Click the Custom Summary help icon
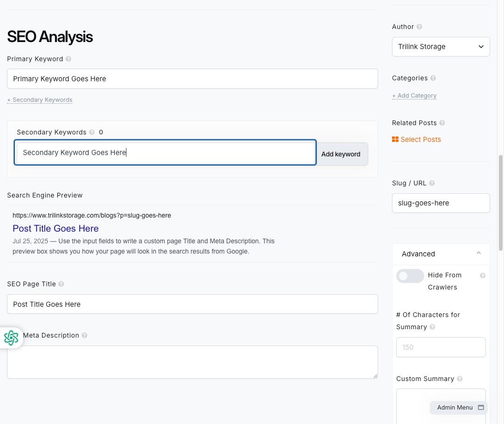The width and height of the screenshot is (504, 424). coord(460,379)
